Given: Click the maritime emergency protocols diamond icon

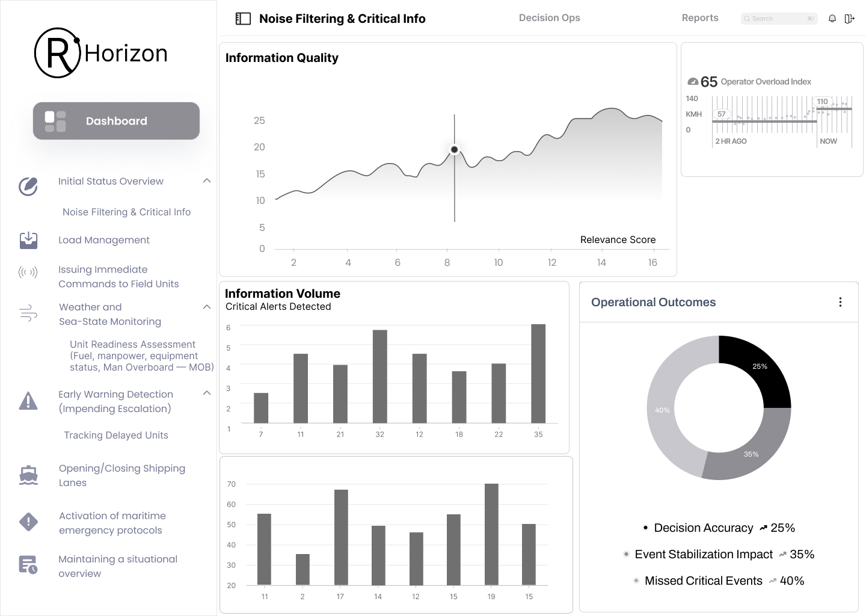Looking at the screenshot, I should 28,522.
